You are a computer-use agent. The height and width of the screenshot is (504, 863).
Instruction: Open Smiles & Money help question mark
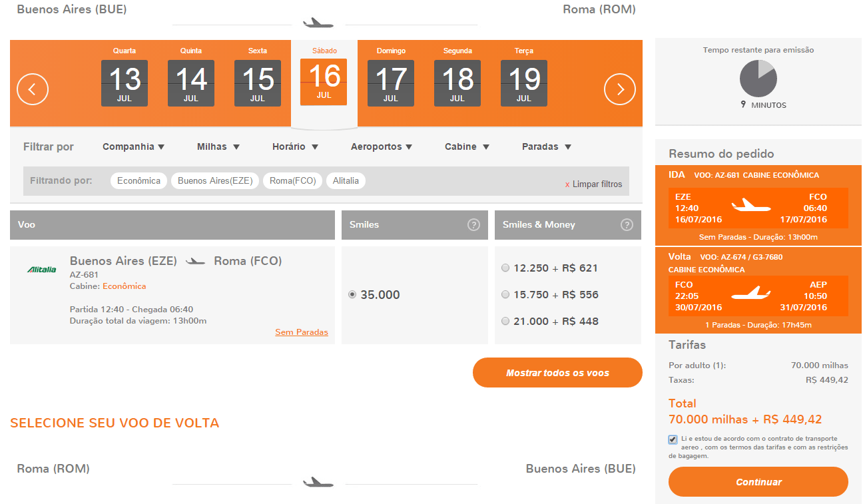627,225
